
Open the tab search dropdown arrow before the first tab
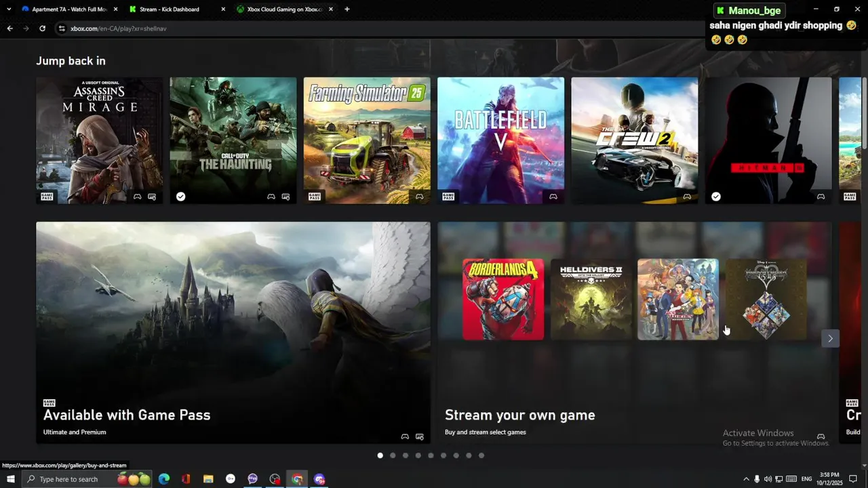[x=8, y=9]
